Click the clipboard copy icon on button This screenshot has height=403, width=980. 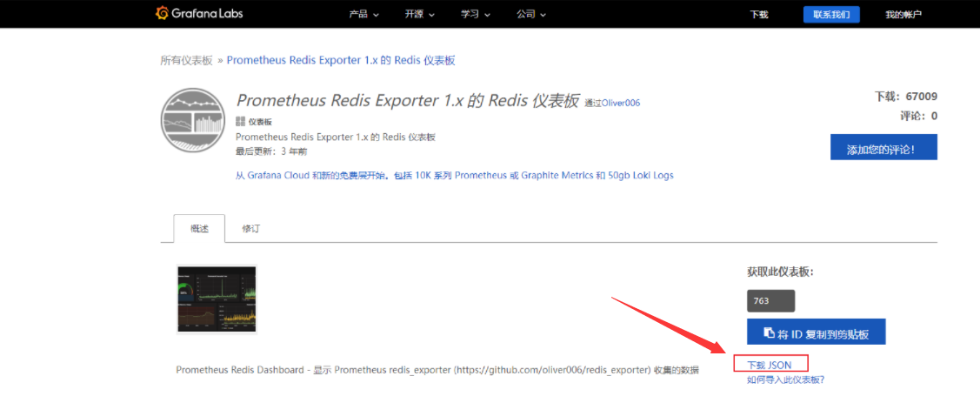click(770, 332)
